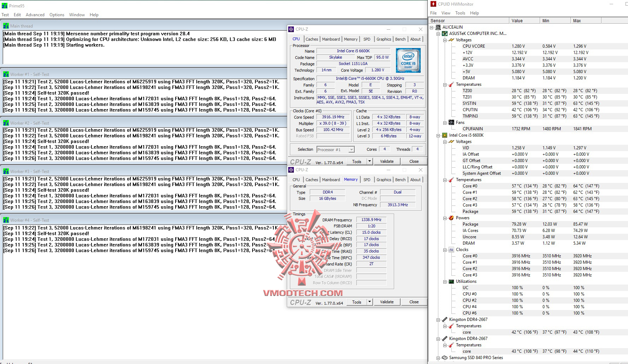Viewport: 628px width, 364px height.
Task: Click the Worker #1 Self-Test window icon
Action: click(x=6, y=74)
